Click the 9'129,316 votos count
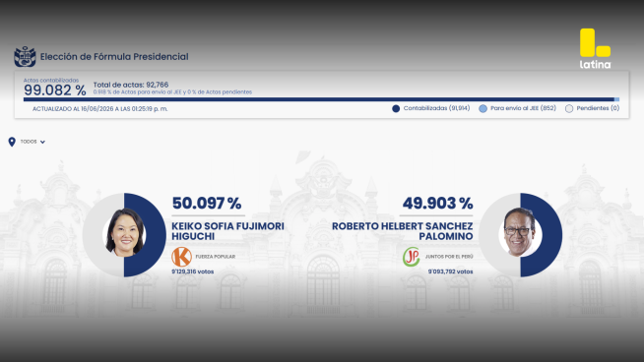The width and height of the screenshot is (644, 362). tap(193, 271)
